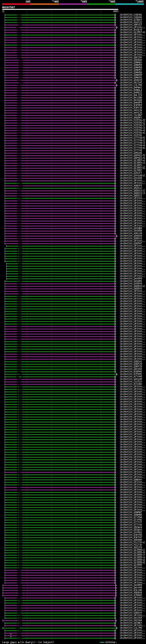Click label UniRef100_C0L7M8
Image resolution: width=146 pixels, height=644 pixels.
[131, 85]
